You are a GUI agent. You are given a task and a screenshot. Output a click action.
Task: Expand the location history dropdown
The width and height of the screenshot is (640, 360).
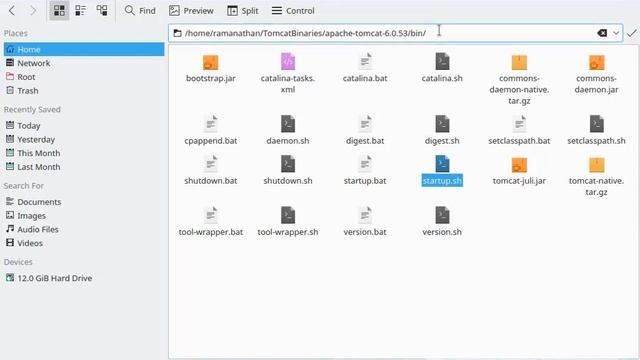coord(616,33)
